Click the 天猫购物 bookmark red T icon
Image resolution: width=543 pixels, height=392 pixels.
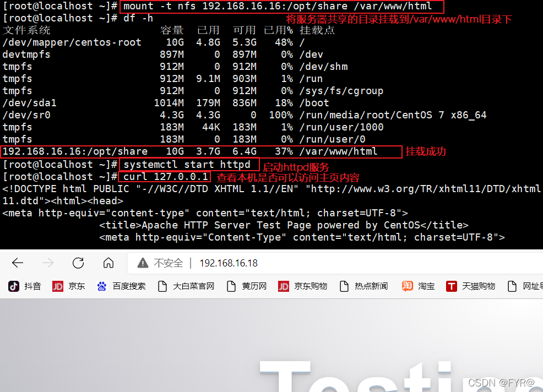(x=451, y=286)
